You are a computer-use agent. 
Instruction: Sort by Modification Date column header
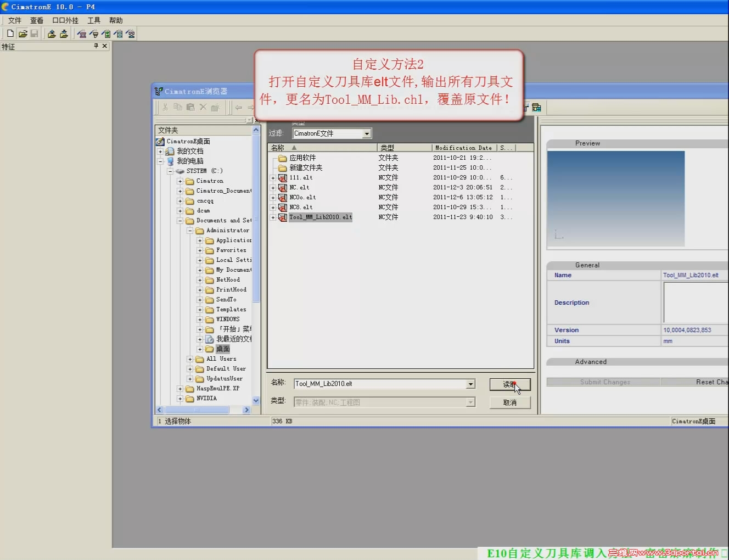tap(464, 148)
